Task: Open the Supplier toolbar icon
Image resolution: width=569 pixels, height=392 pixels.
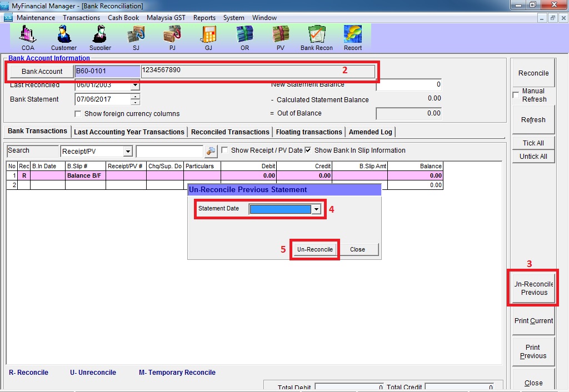Action: pos(100,37)
